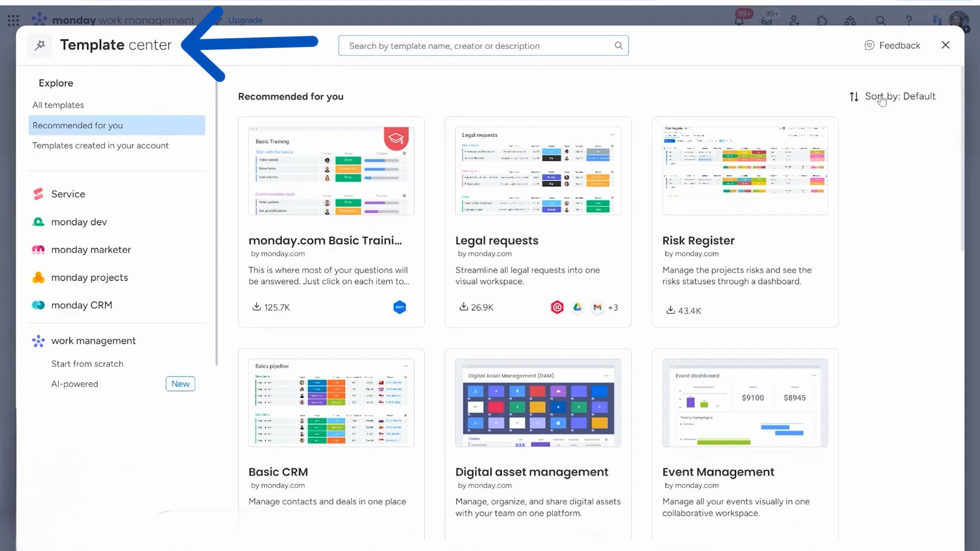The width and height of the screenshot is (980, 551).
Task: Open the Feedback smiley icon
Action: 869,45
